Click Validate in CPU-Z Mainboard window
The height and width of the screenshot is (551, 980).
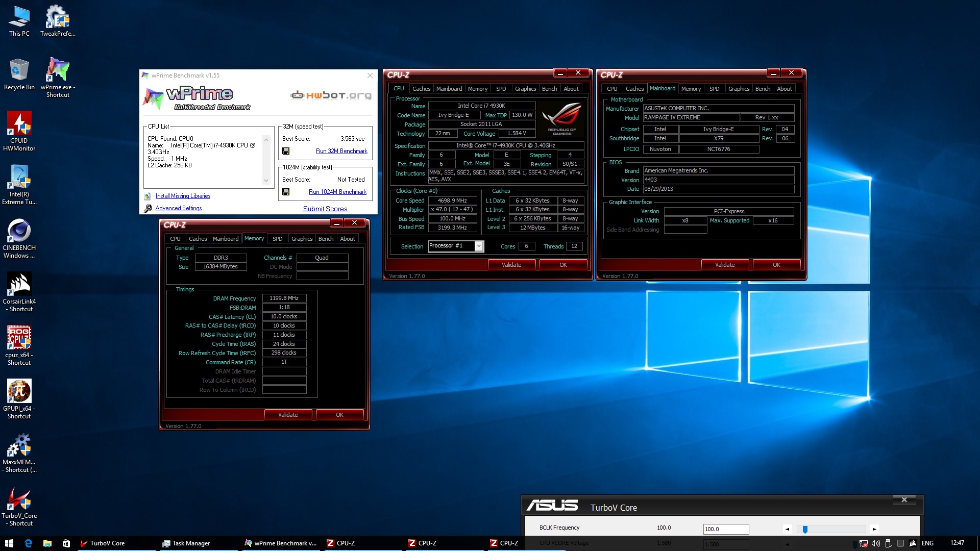725,265
